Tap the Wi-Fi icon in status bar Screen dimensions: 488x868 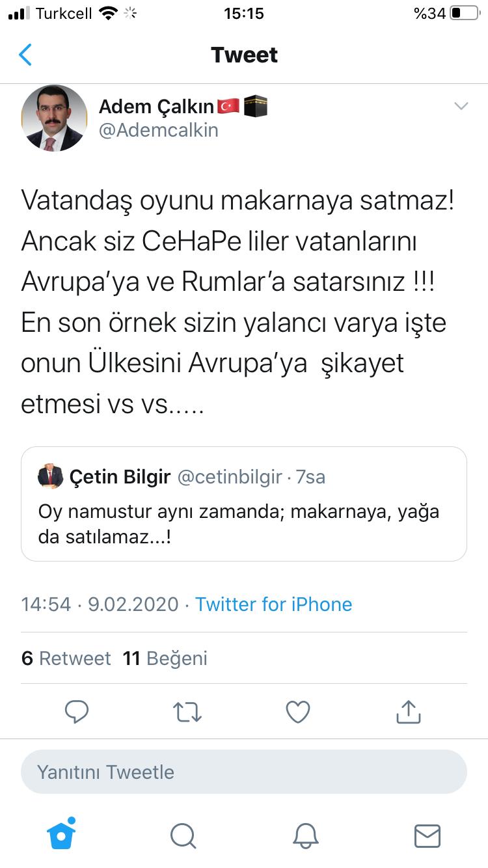tap(108, 13)
